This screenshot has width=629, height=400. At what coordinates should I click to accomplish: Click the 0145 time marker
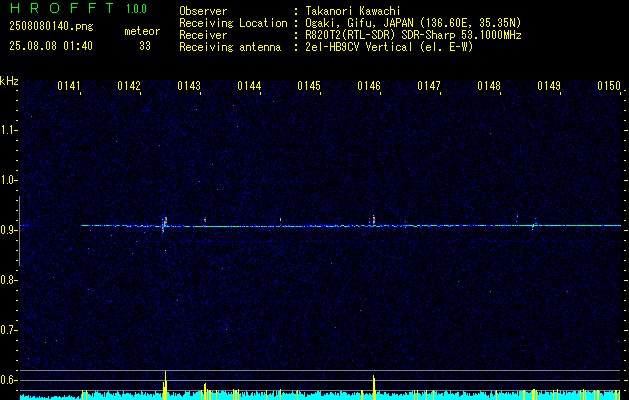pyautogui.click(x=309, y=86)
